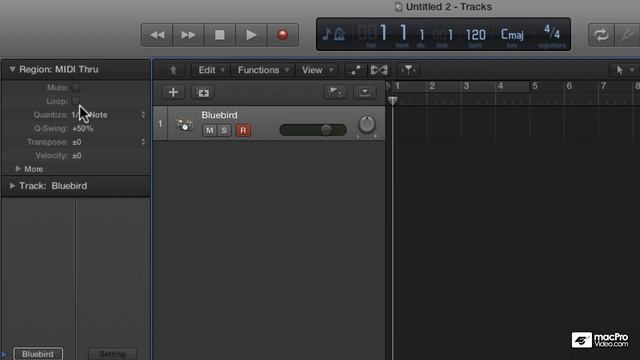The image size is (640, 360).
Task: Expand the More region parameters
Action: pyautogui.click(x=18, y=169)
